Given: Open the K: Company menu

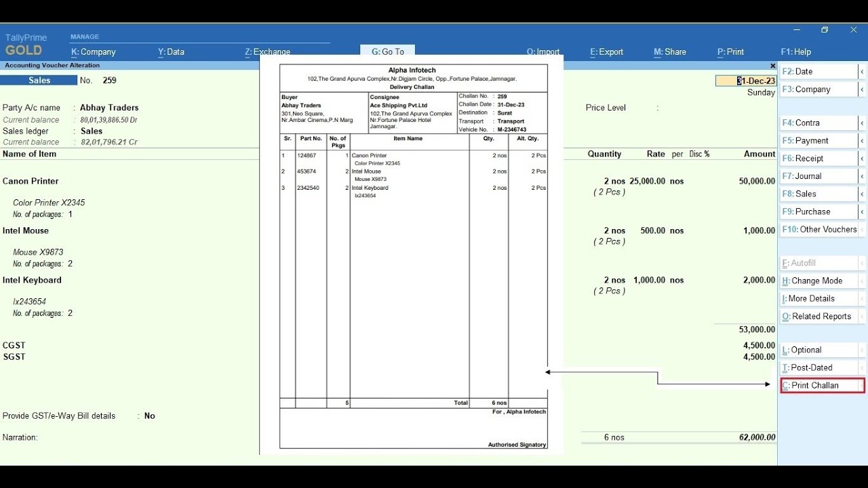Looking at the screenshot, I should 94,52.
